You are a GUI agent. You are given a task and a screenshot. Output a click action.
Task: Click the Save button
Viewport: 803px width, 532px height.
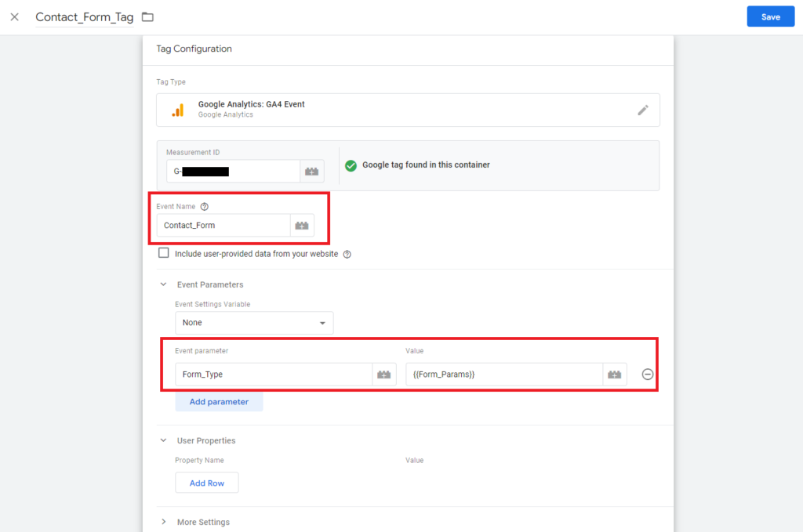tap(770, 17)
